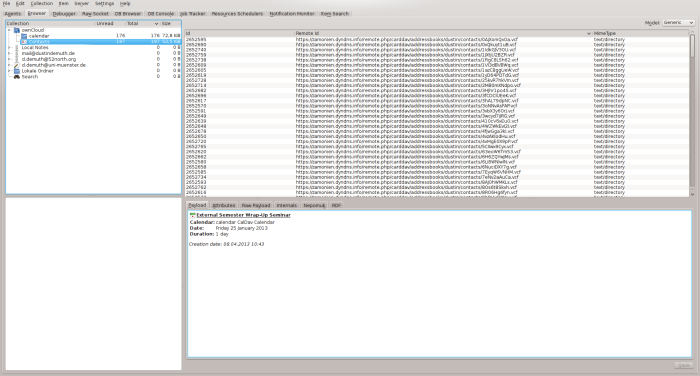Click the Size column header

pos(170,23)
